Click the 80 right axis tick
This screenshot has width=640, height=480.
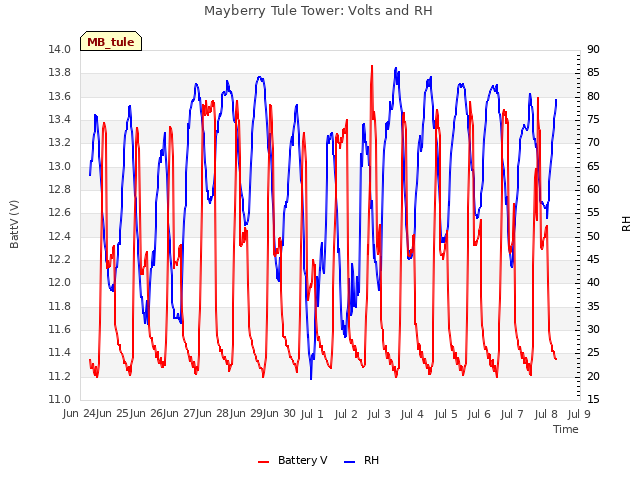coord(593,97)
